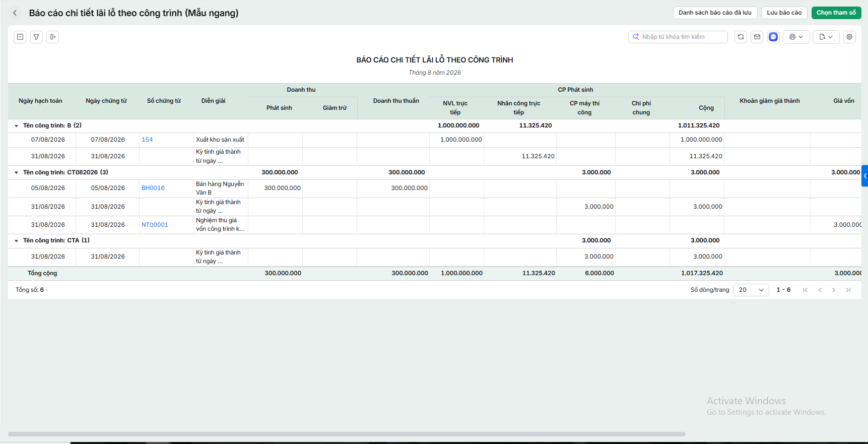Image resolution: width=868 pixels, height=444 pixels.
Task: Open Danh sách báo cáo đã lưu
Action: coord(715,13)
